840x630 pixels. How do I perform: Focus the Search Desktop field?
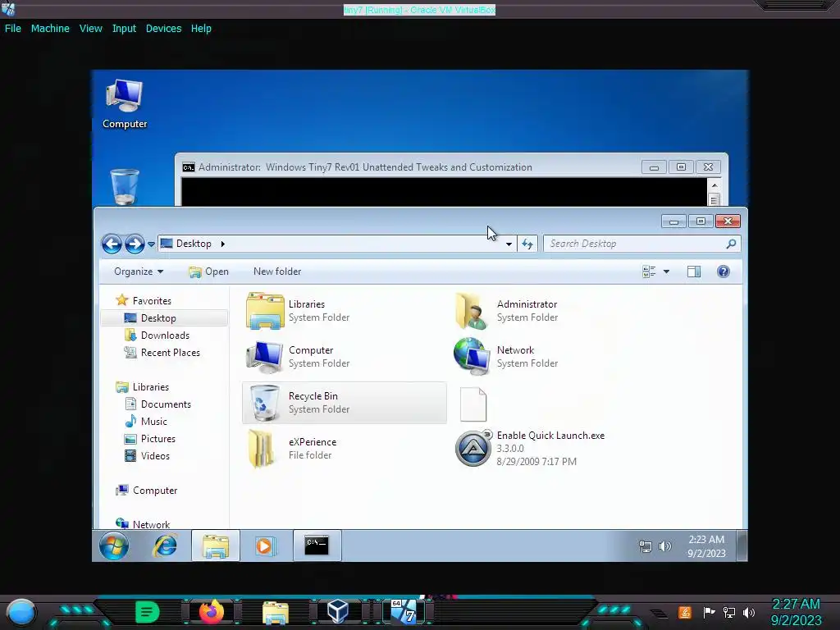641,244
